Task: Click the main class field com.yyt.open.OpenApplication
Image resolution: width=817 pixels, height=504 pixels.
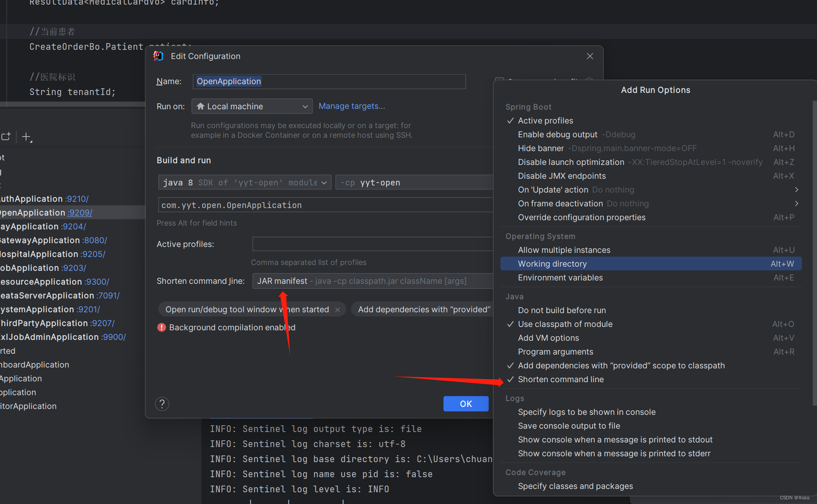Action: coord(325,205)
